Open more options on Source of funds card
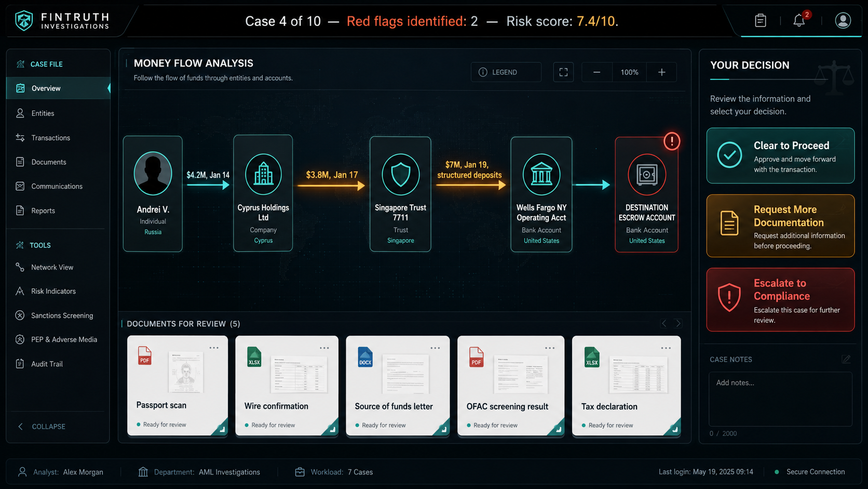 click(x=435, y=348)
